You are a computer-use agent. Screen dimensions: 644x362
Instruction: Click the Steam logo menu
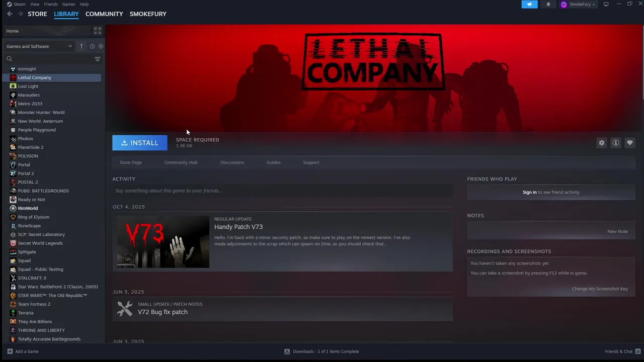tap(16, 4)
